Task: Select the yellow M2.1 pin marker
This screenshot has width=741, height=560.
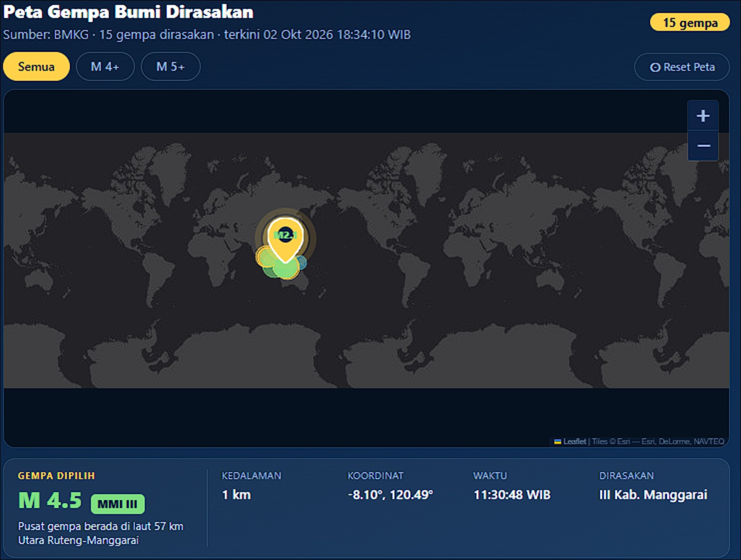Action: [285, 239]
